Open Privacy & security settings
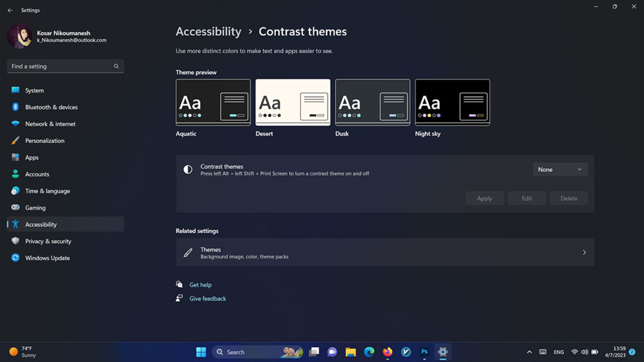Viewport: 644px width, 362px height. (x=48, y=241)
